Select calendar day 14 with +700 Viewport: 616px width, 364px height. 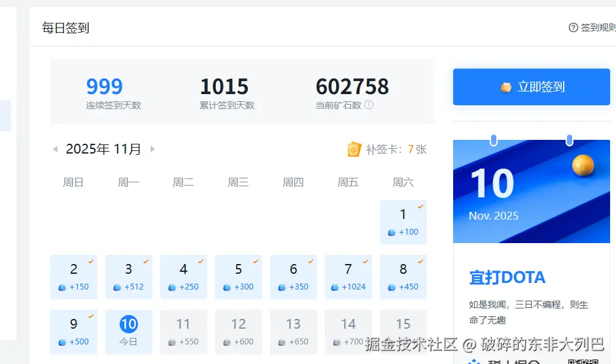click(349, 332)
